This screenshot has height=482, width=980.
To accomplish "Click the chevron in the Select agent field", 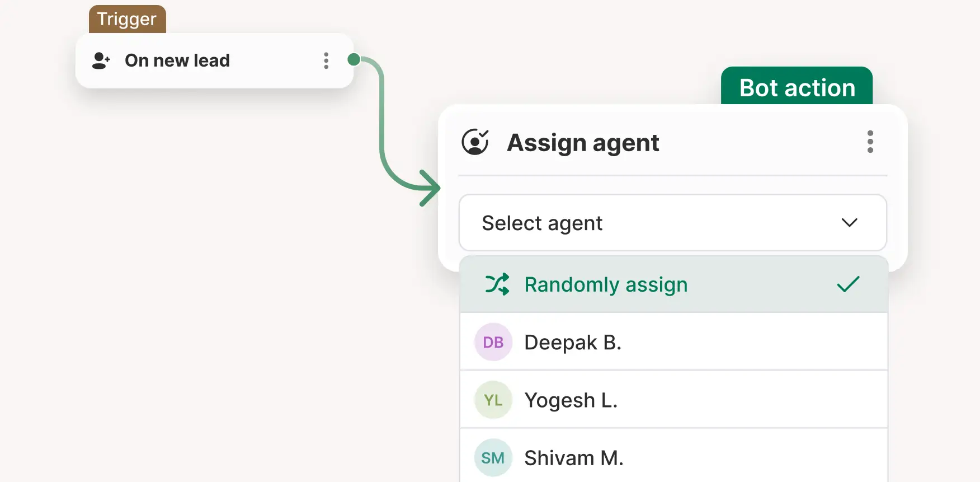I will click(x=849, y=223).
